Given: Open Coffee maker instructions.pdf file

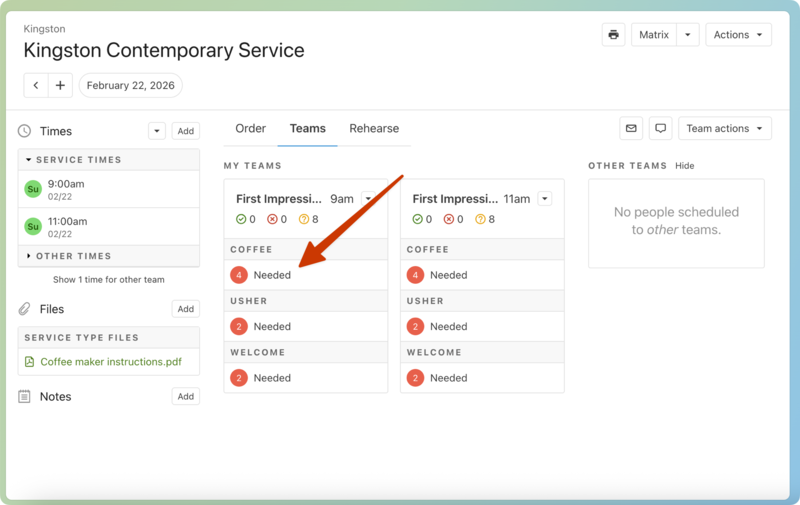Looking at the screenshot, I should click(103, 362).
